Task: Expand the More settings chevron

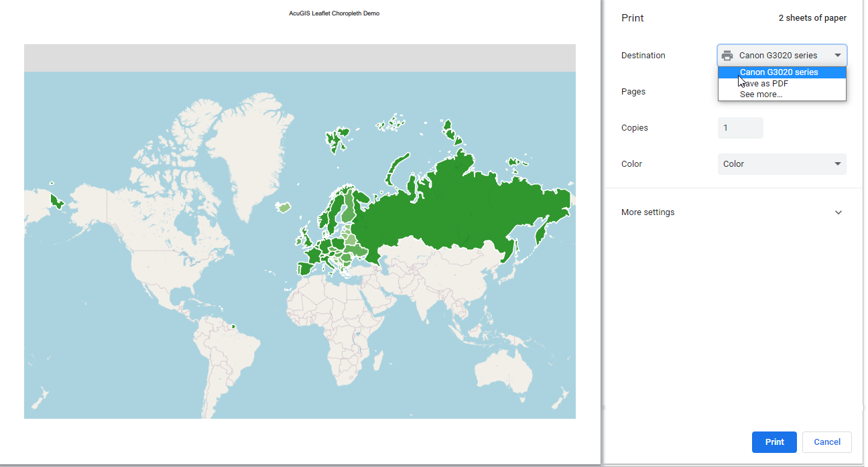Action: (x=838, y=212)
